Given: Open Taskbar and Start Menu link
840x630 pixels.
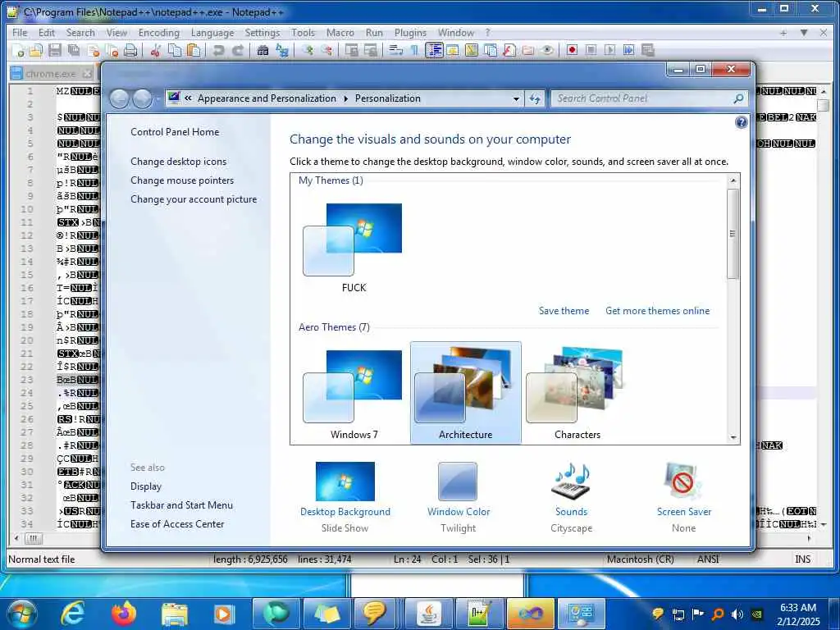Looking at the screenshot, I should click(x=181, y=504).
